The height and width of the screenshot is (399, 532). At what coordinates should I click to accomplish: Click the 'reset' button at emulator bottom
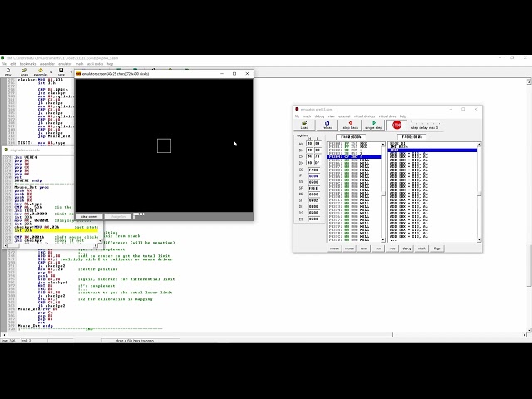tap(364, 249)
